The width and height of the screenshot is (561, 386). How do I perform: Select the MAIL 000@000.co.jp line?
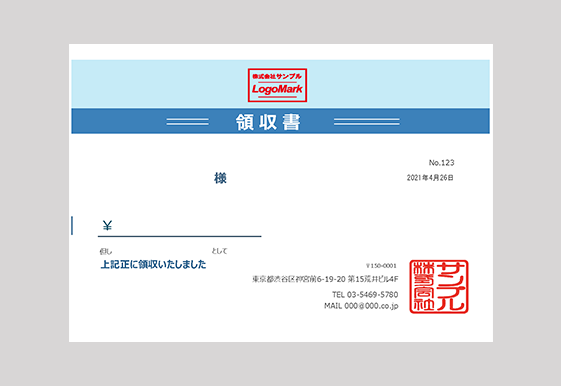[361, 306]
